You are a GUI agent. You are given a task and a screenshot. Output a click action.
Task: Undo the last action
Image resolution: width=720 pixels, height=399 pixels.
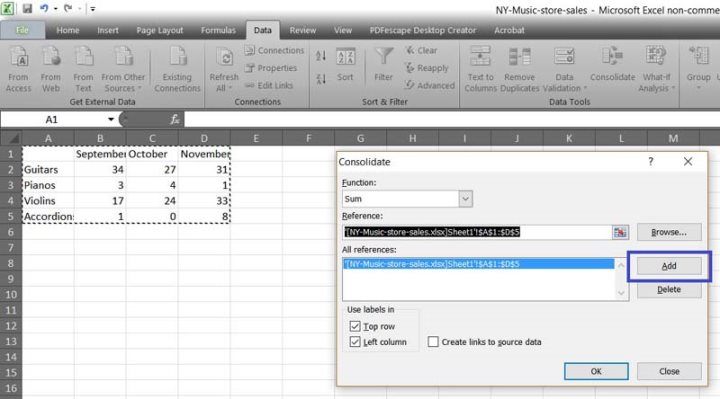point(44,8)
